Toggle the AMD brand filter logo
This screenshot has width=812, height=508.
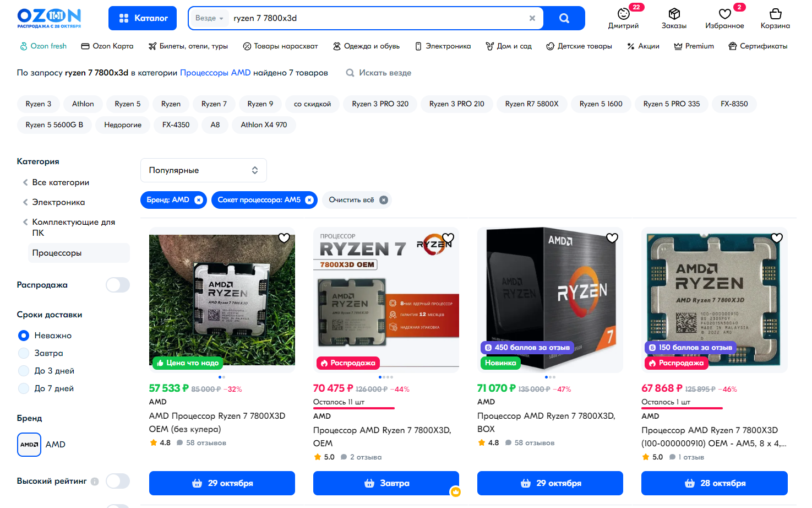point(29,445)
